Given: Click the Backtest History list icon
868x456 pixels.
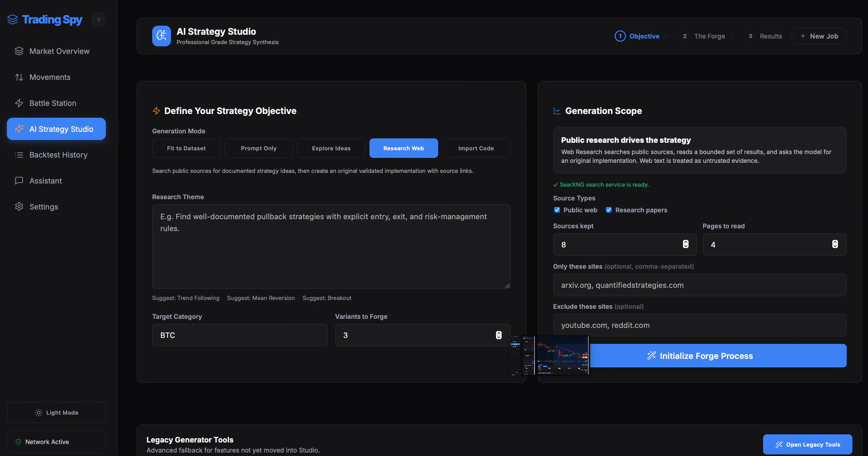Looking at the screenshot, I should (19, 155).
